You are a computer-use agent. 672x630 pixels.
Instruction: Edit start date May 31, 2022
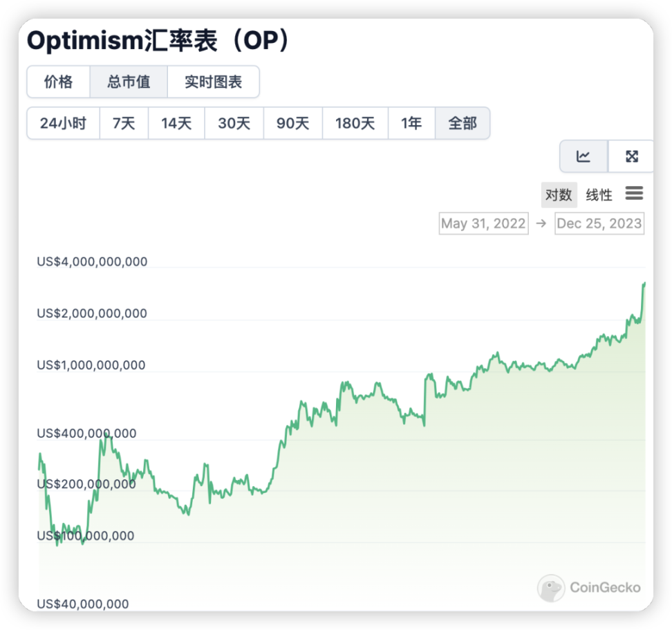point(483,223)
